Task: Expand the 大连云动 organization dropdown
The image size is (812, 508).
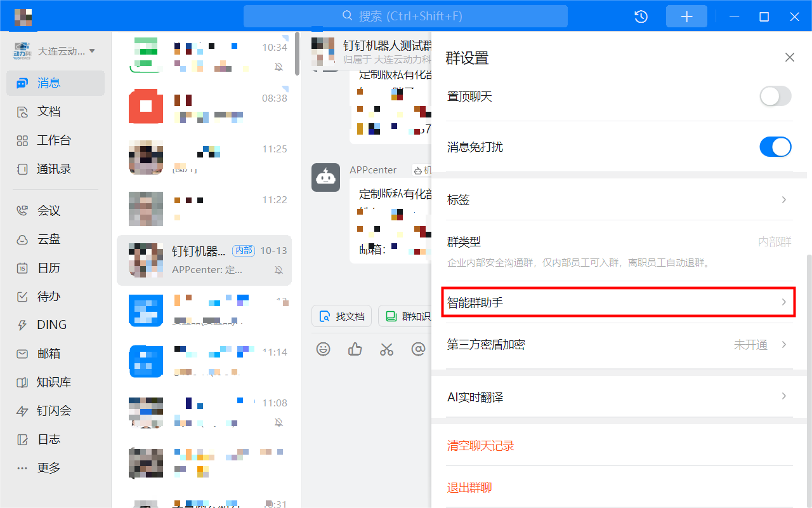Action: [x=92, y=51]
